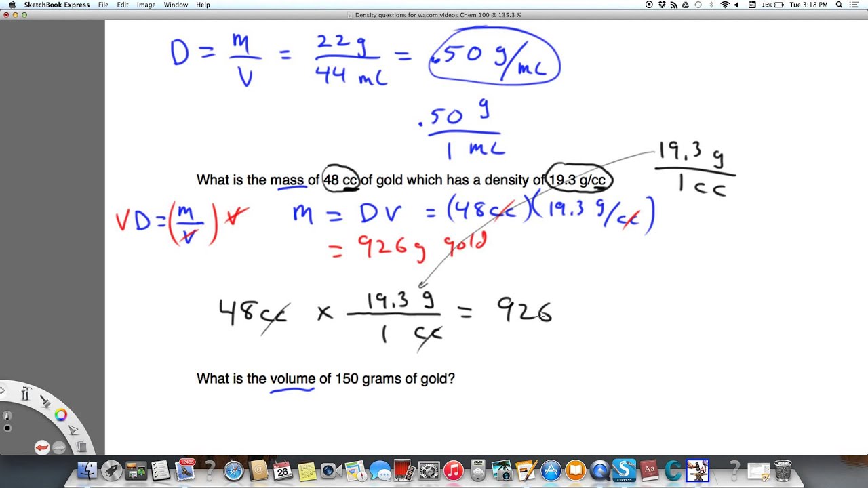Open the Image menu
Image resolution: width=868 pixels, height=488 pixels.
point(146,5)
